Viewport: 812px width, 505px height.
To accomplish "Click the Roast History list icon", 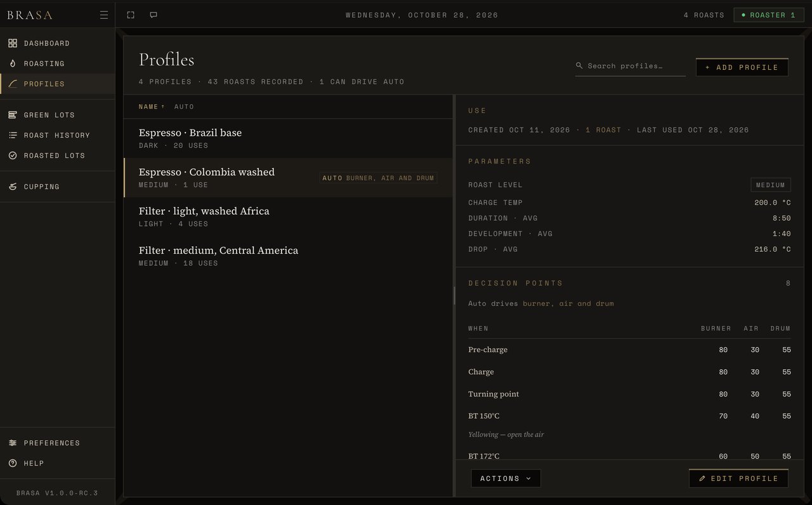I will click(x=13, y=135).
